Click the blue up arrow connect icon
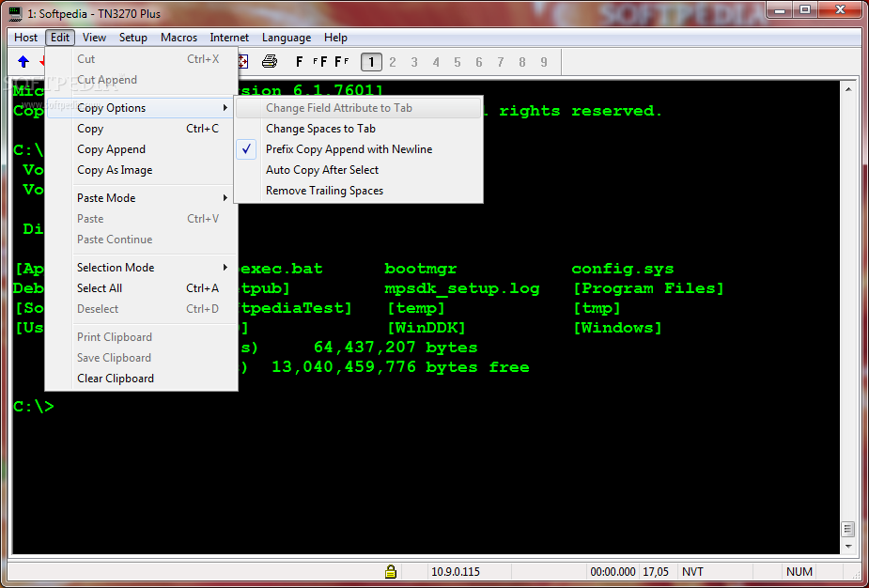Screen dimensions: 869x588 tap(23, 61)
